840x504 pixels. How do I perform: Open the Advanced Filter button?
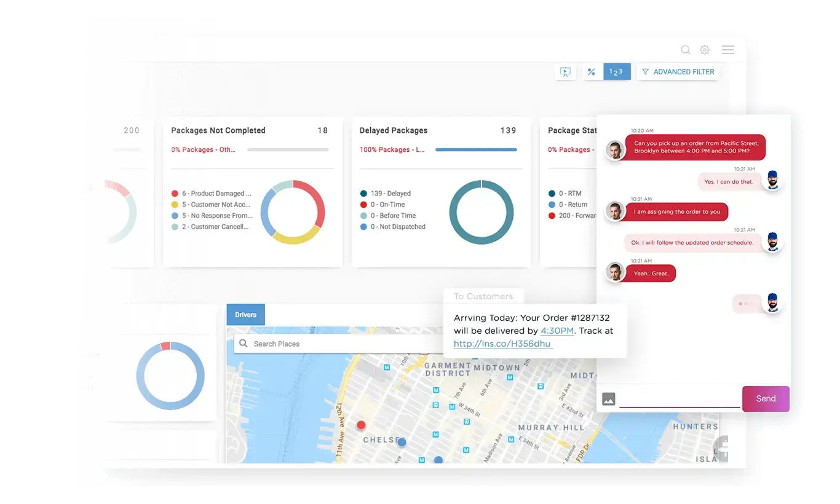tap(678, 72)
